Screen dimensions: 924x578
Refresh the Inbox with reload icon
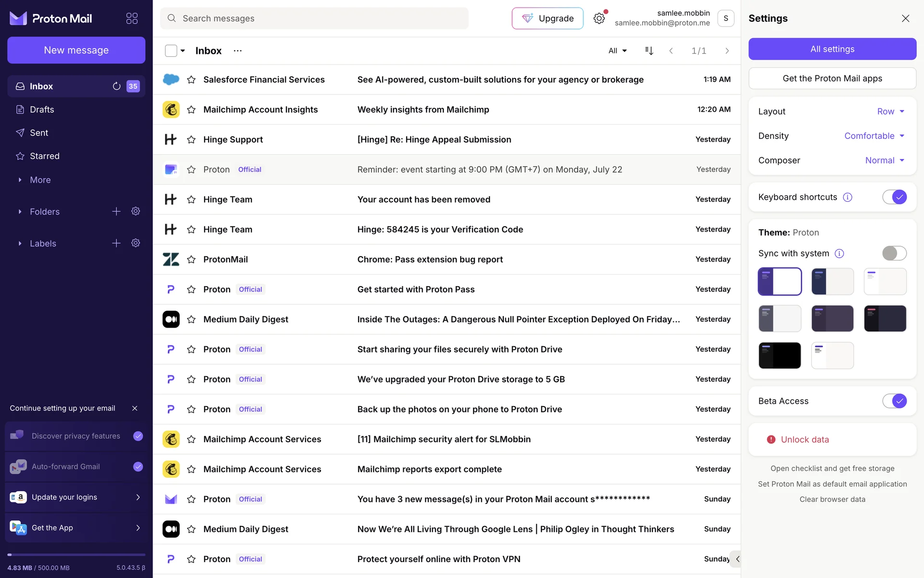tap(116, 86)
